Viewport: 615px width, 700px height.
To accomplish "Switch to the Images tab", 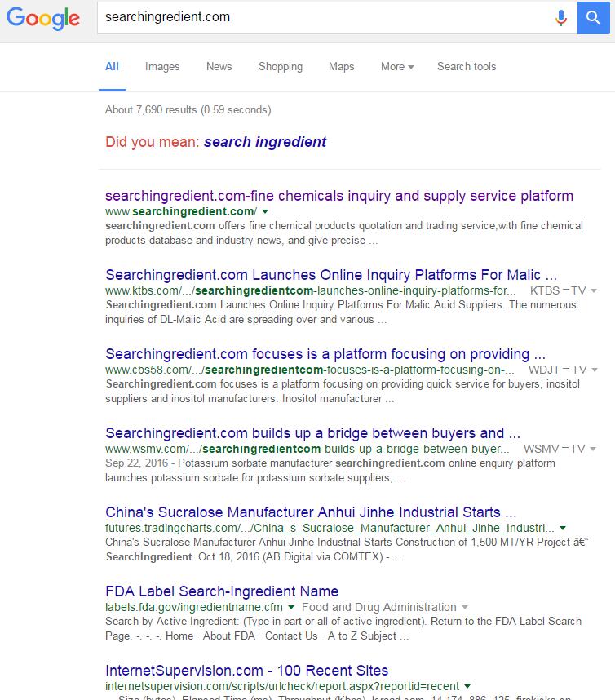I will pos(162,67).
